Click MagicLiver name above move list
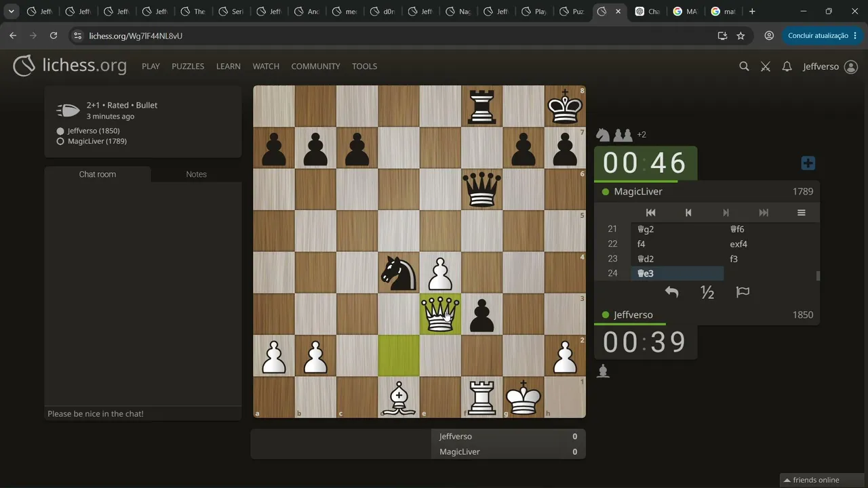Screen dimensions: 868x488 click(x=638, y=192)
